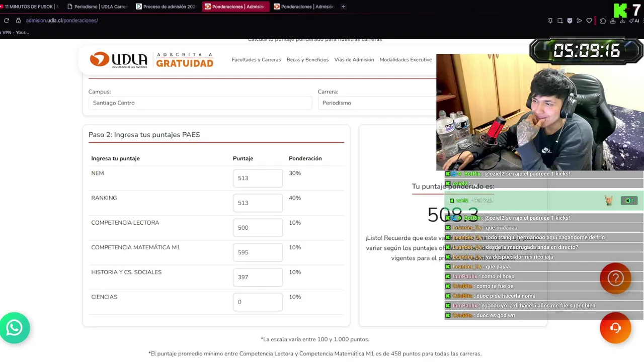Click the address bar URL
Screen dimensions: 644x362
[x=62, y=21]
